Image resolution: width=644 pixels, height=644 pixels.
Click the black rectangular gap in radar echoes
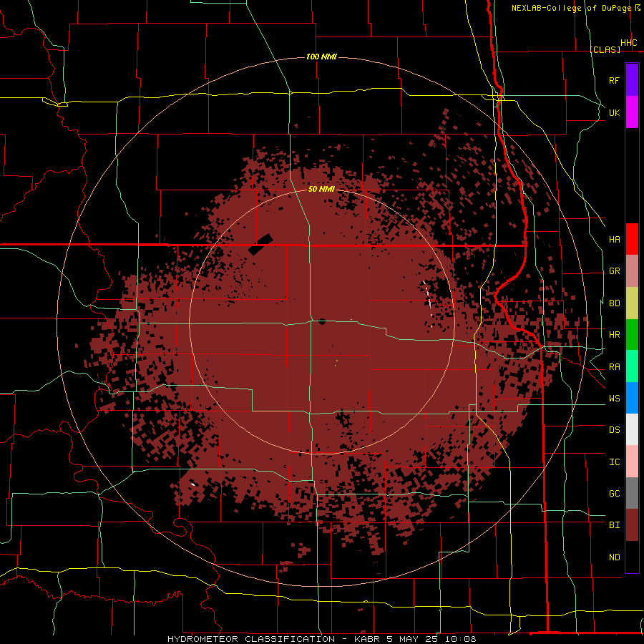tap(260, 245)
